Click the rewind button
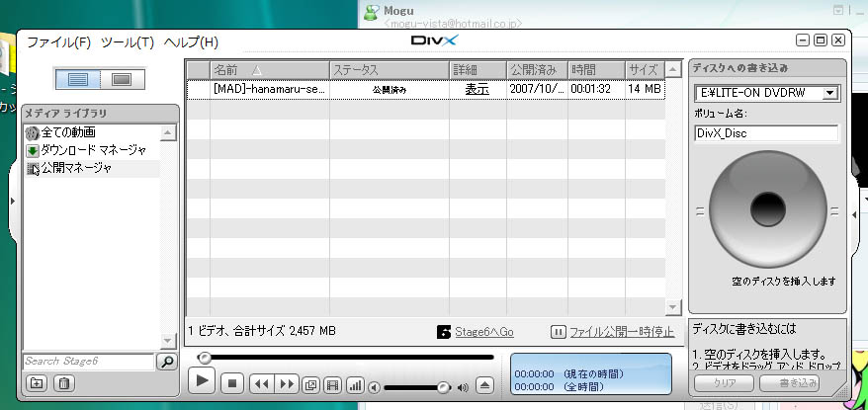This screenshot has height=410, width=868. 262,383
